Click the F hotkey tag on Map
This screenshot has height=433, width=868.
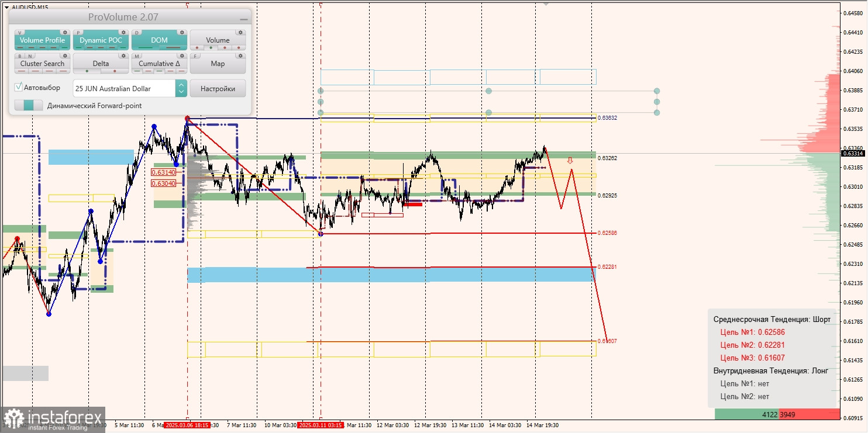(195, 56)
